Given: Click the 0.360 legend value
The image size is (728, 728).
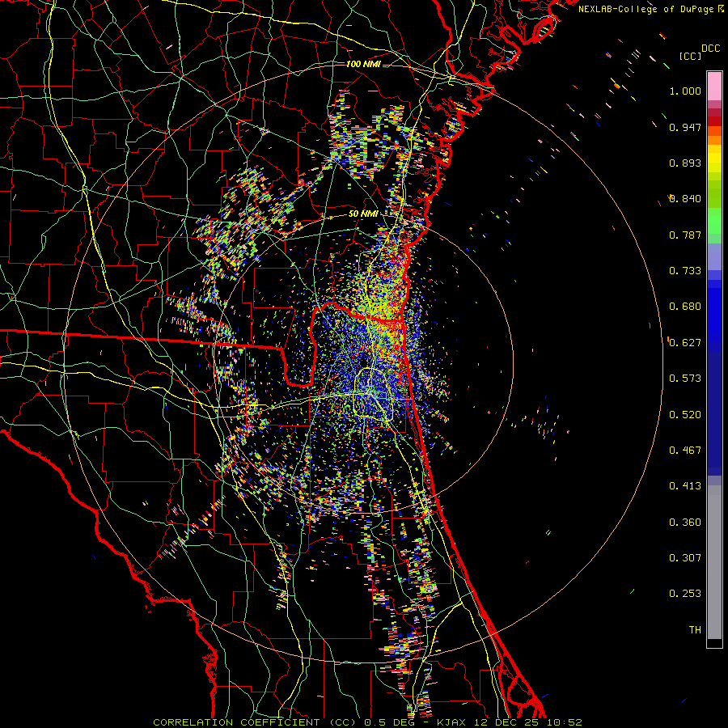Looking at the screenshot, I should pos(685,523).
